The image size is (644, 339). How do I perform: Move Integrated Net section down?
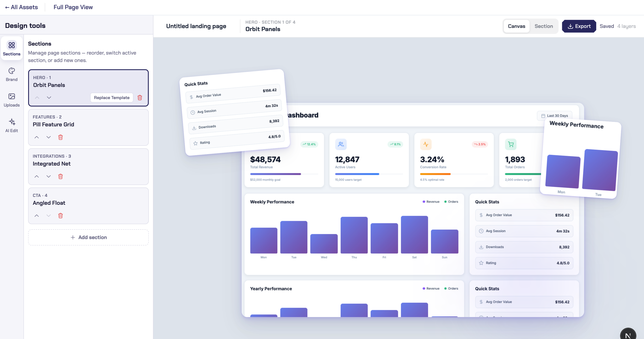(49, 176)
